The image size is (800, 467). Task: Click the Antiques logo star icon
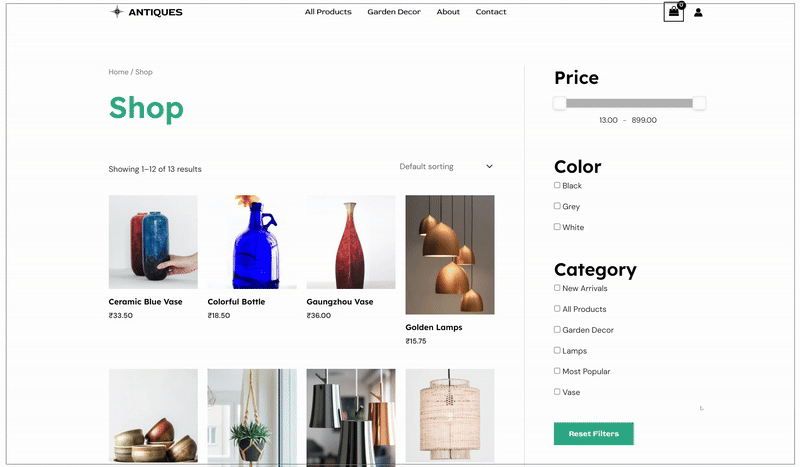pos(117,12)
